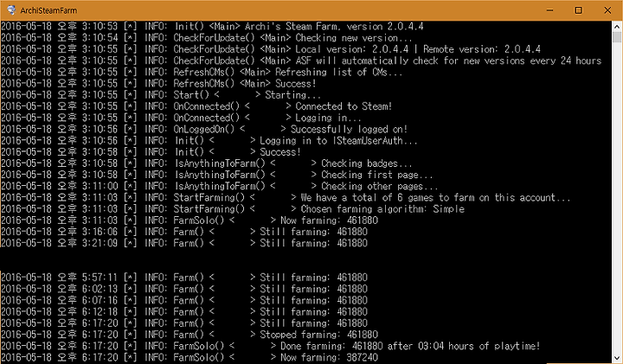This screenshot has height=364, width=623.
Task: Click the "Checking badges..." log line
Action: tap(207, 164)
